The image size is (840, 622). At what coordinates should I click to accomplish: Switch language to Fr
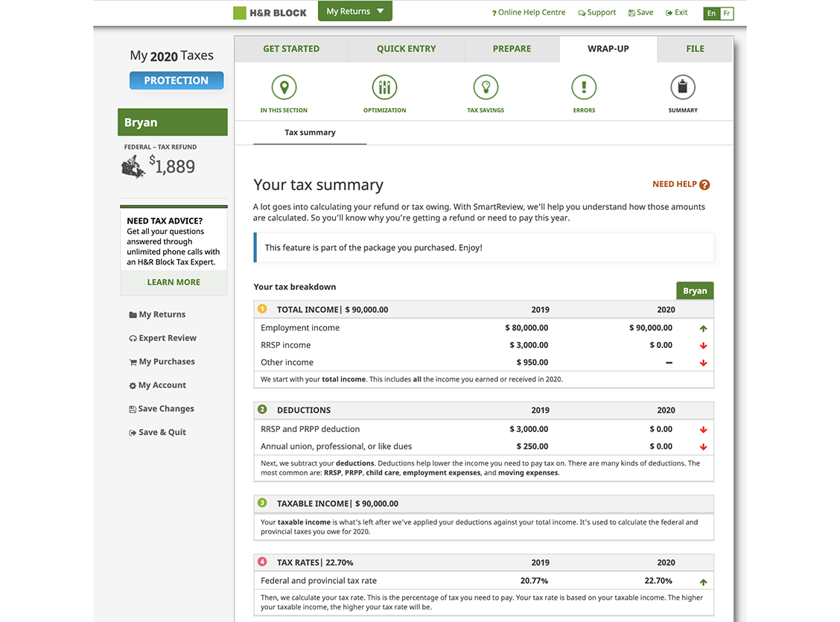tap(726, 13)
